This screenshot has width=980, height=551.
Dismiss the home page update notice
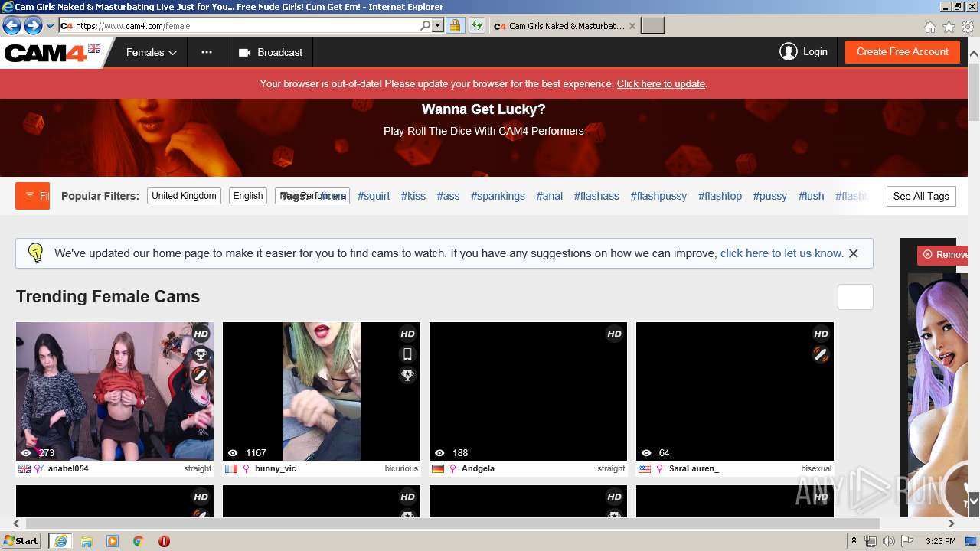(854, 253)
